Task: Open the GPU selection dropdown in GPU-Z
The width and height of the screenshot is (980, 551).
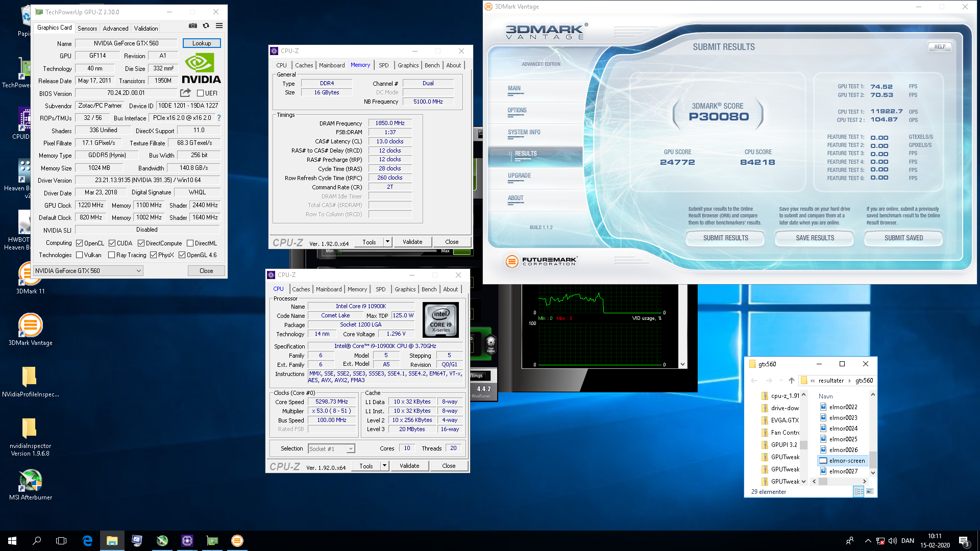Action: coord(88,271)
